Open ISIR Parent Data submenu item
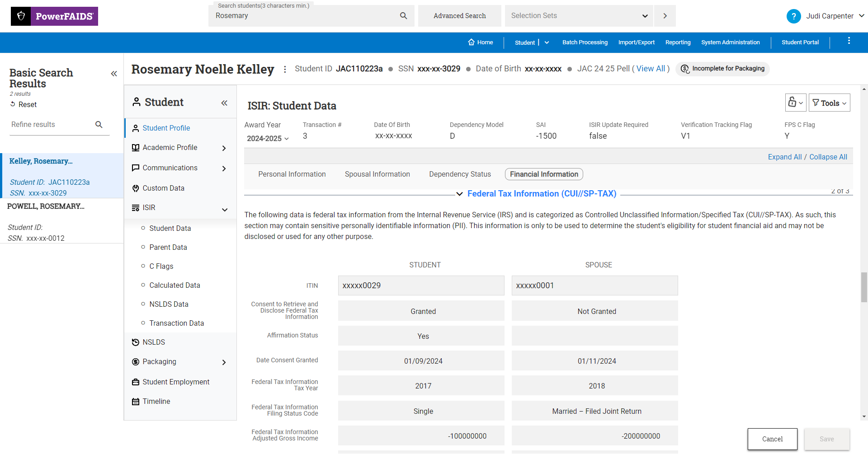The height and width of the screenshot is (454, 868). (168, 248)
